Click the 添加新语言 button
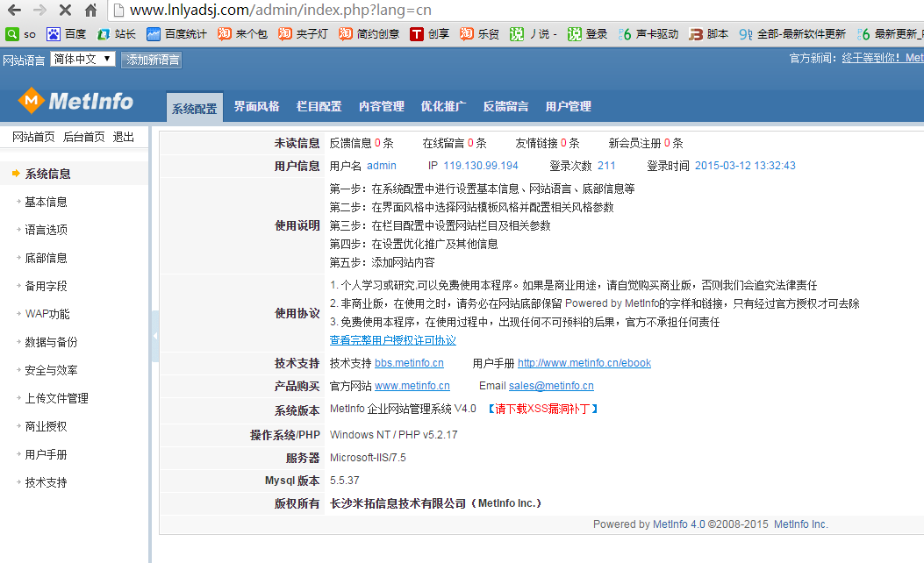 tap(152, 60)
